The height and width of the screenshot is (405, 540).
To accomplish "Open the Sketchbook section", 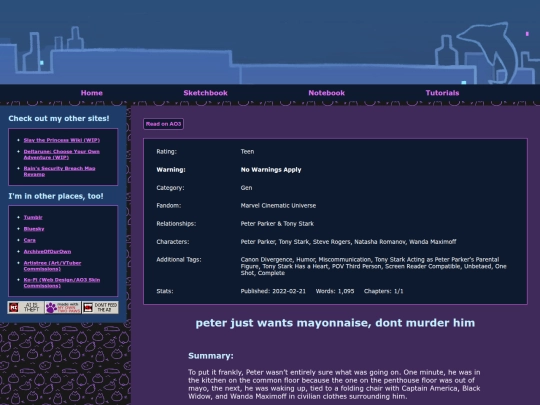I will click(x=205, y=93).
